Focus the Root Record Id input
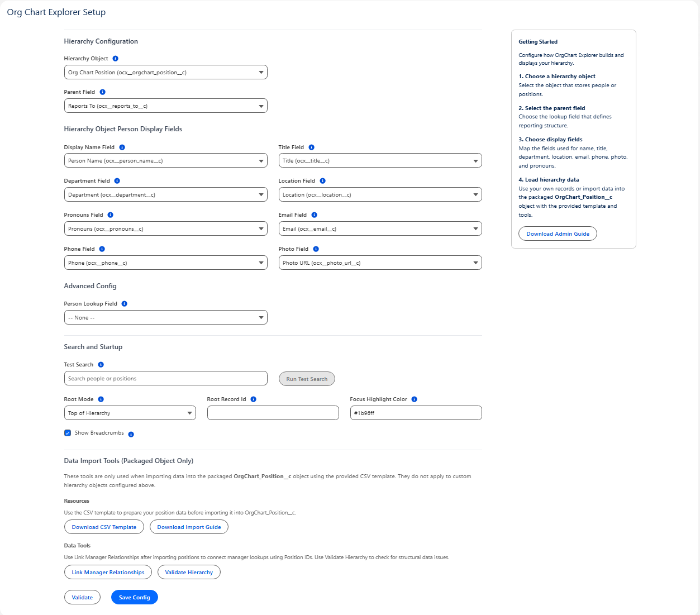 click(273, 413)
